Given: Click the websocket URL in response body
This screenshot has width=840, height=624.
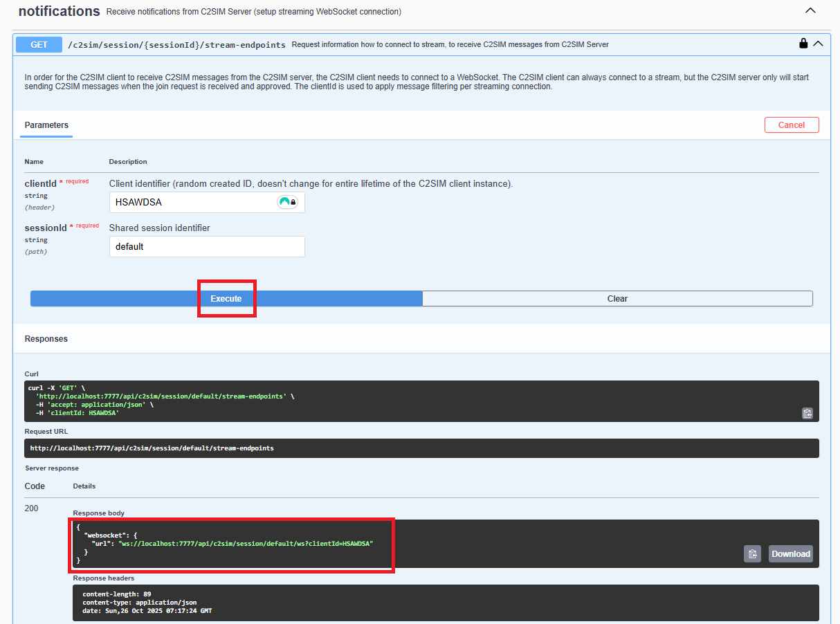Looking at the screenshot, I should [246, 544].
